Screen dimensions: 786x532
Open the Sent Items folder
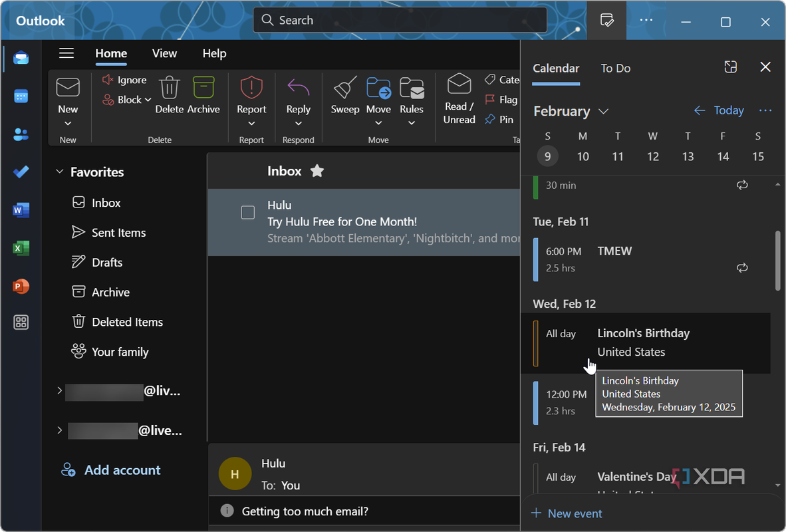[109, 232]
